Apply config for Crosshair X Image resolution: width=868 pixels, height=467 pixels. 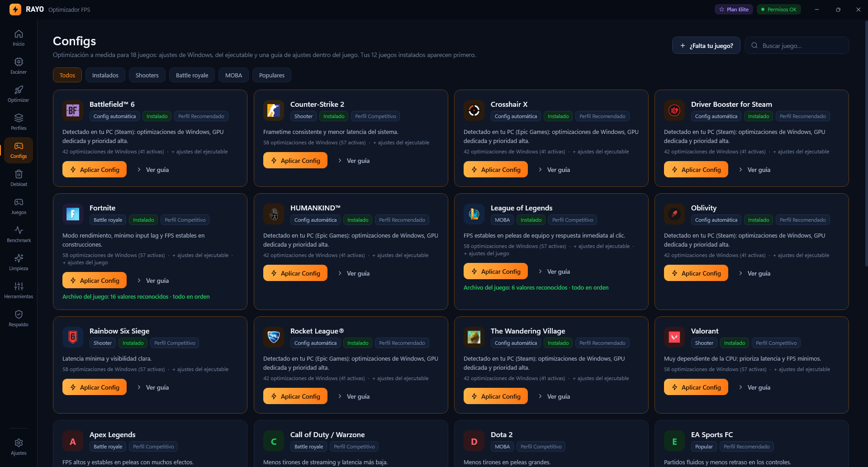click(x=496, y=170)
